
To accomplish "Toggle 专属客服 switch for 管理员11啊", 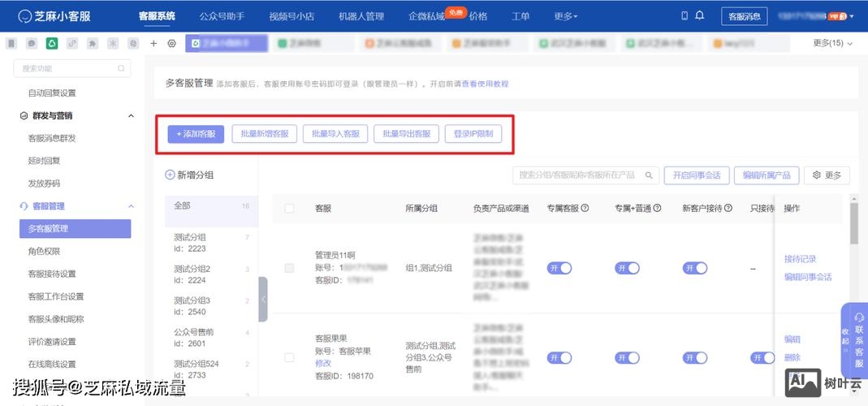I will coord(559,268).
